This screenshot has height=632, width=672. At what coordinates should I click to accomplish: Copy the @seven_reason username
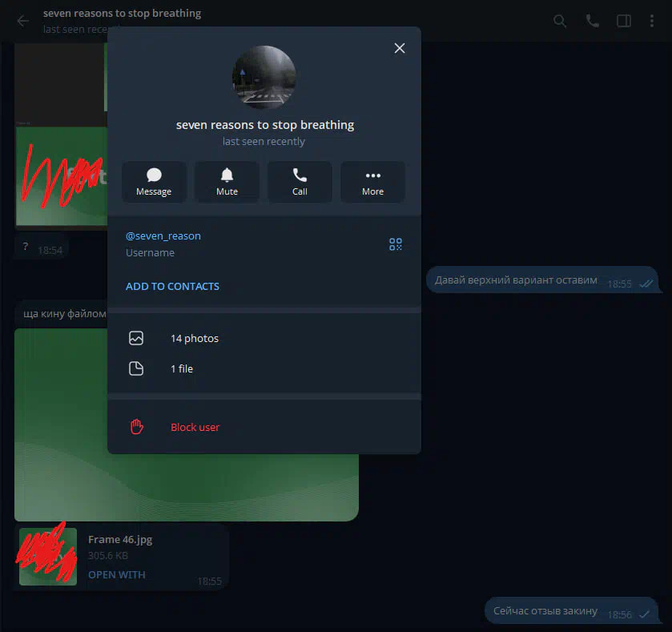(x=163, y=236)
